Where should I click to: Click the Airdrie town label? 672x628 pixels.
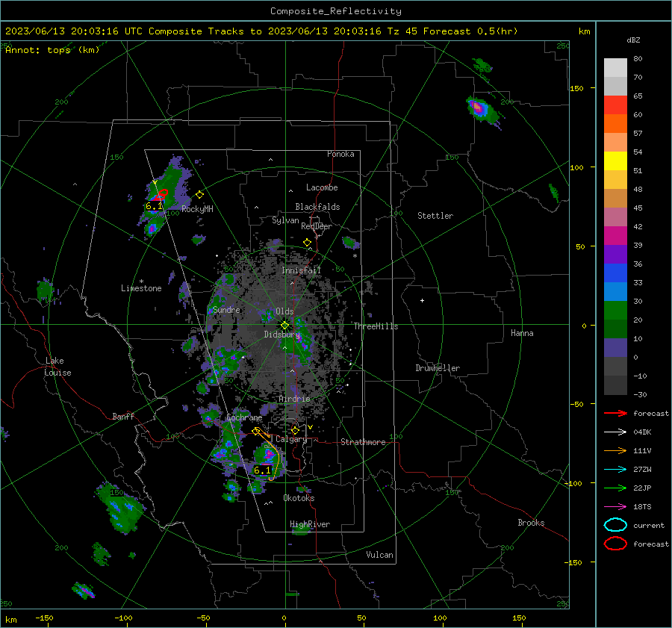[x=294, y=399]
